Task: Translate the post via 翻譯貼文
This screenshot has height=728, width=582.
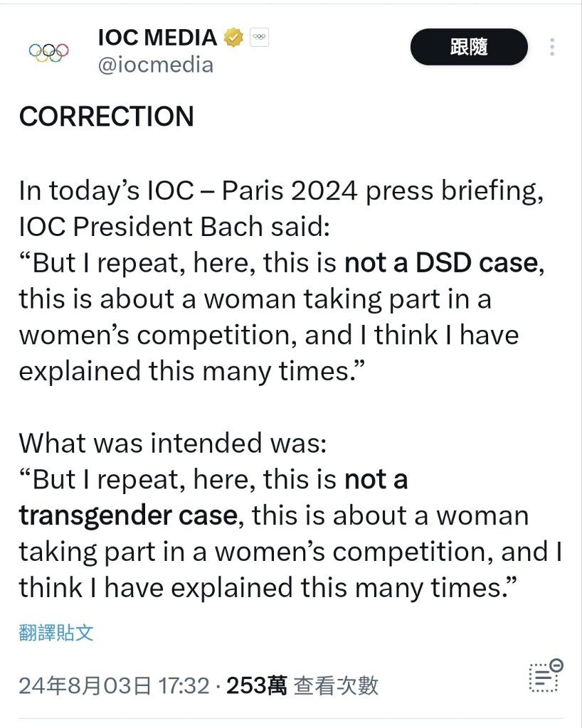Action: [x=56, y=633]
